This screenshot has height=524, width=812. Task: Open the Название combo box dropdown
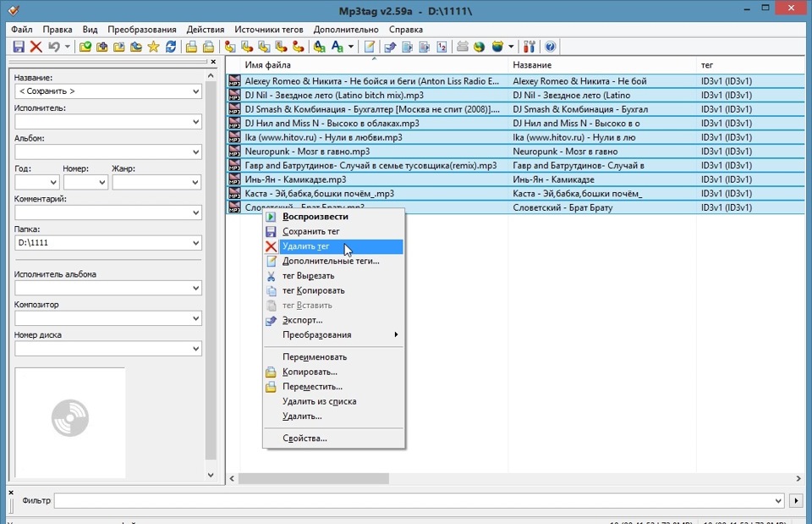point(195,91)
